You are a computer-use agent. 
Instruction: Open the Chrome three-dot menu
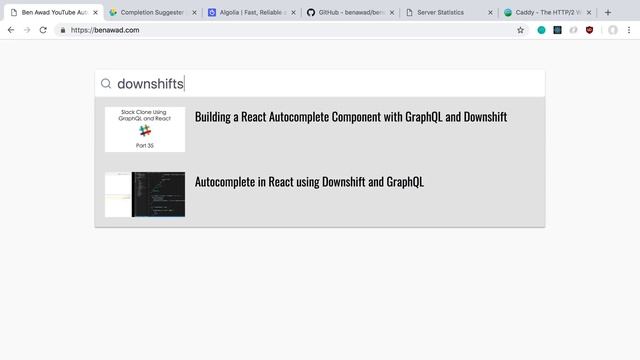pyautogui.click(x=629, y=30)
